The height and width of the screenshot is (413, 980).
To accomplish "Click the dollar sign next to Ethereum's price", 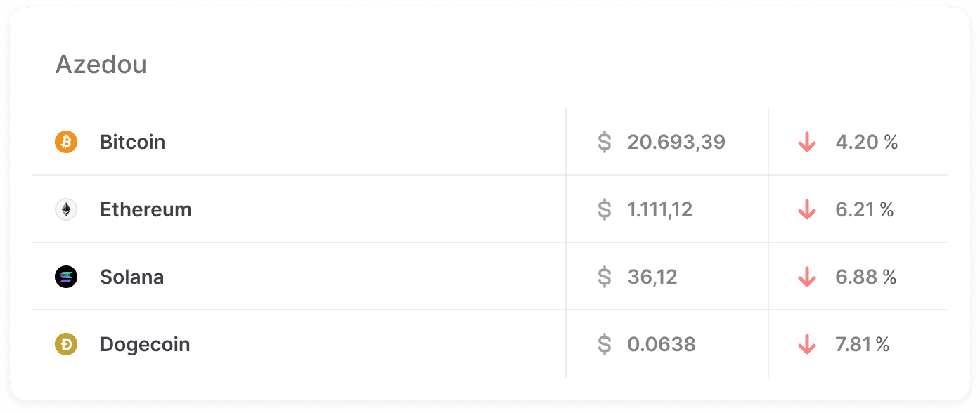I will coord(603,209).
